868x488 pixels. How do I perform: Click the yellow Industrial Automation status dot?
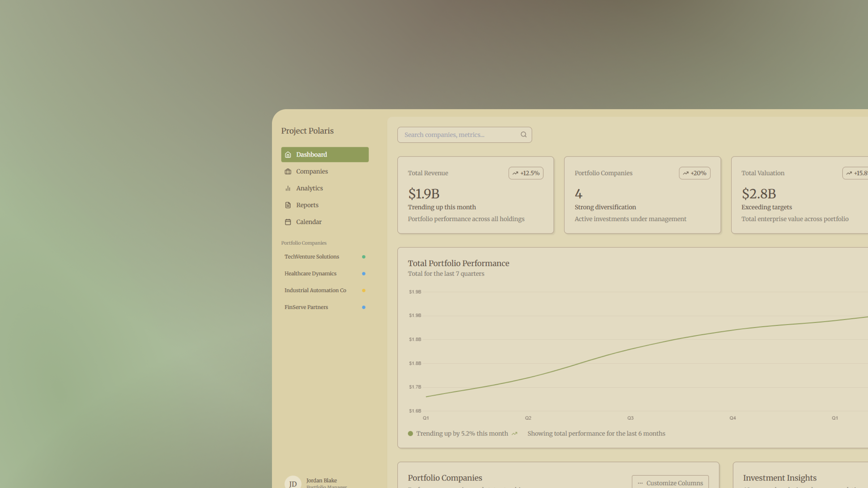pos(363,291)
